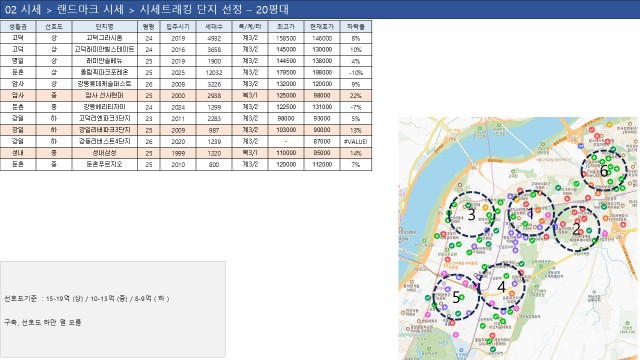Click the -10% drop rate cell
Screen dimensions: 640x360
(356, 72)
